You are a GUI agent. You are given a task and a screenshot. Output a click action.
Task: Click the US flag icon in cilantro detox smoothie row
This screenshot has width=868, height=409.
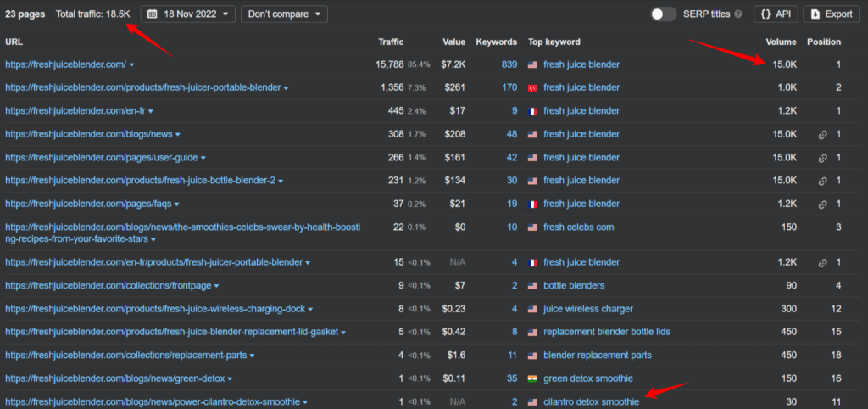(532, 402)
